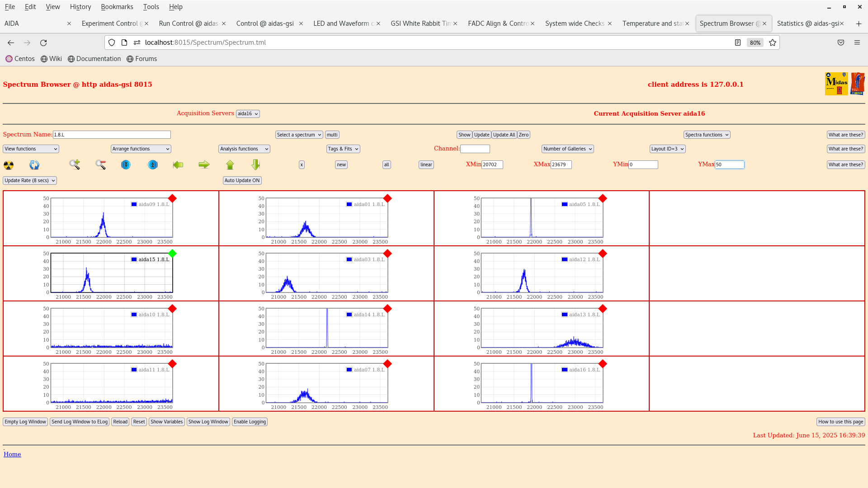
Task: Click the blue refresh arrows icon
Action: pyautogui.click(x=34, y=165)
